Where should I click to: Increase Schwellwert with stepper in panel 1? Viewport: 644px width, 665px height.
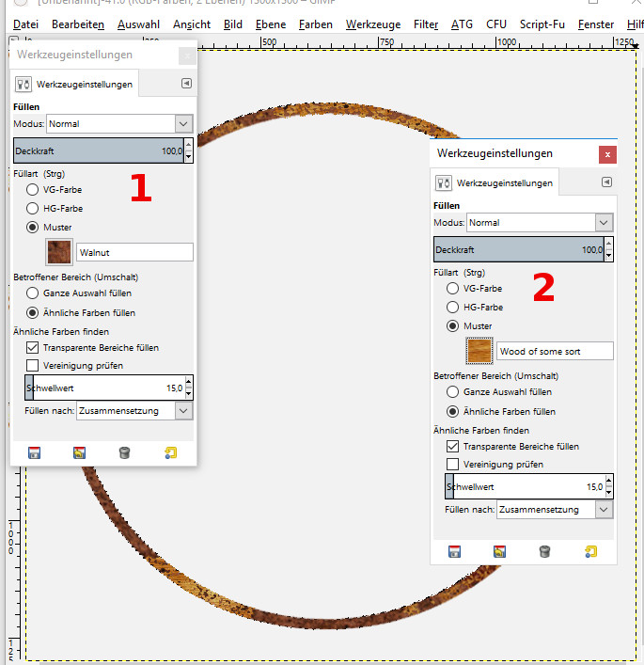click(x=189, y=382)
